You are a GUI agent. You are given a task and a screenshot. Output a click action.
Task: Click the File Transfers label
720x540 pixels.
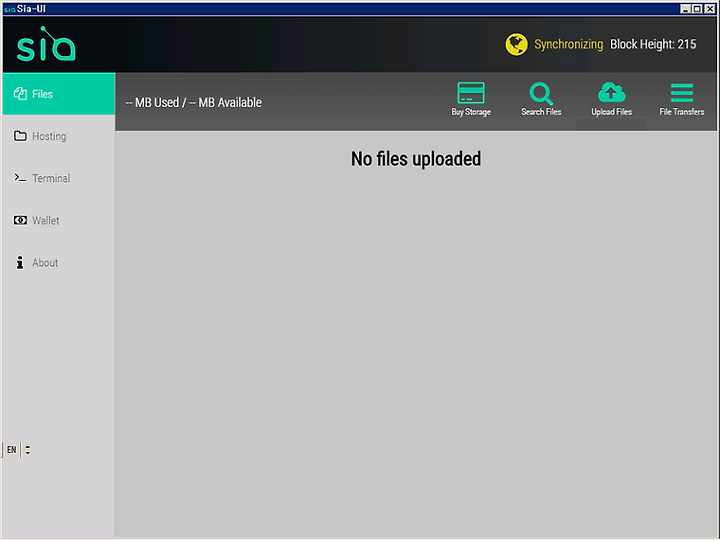[681, 112]
